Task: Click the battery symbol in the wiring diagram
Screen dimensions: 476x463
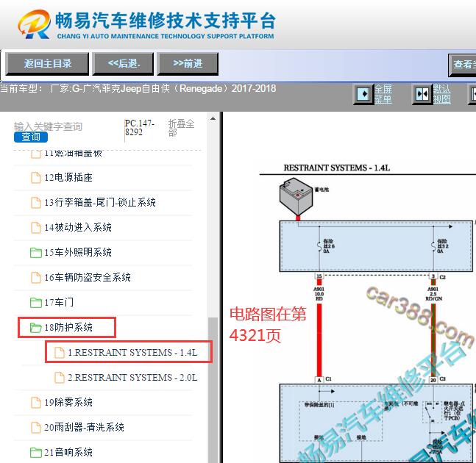Action: [x=296, y=196]
